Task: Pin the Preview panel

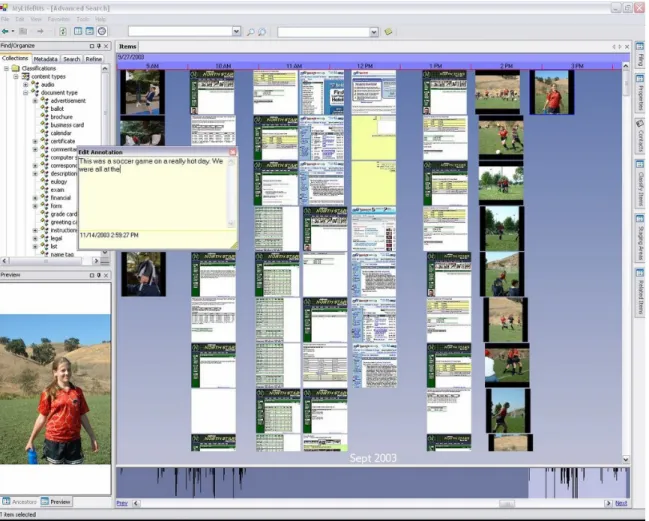Action: click(x=99, y=275)
